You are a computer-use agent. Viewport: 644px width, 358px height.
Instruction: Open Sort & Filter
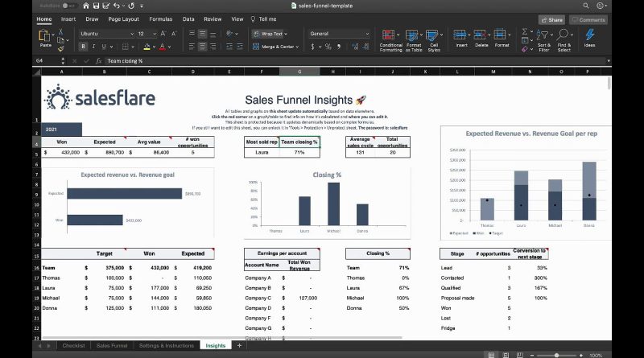[544, 40]
